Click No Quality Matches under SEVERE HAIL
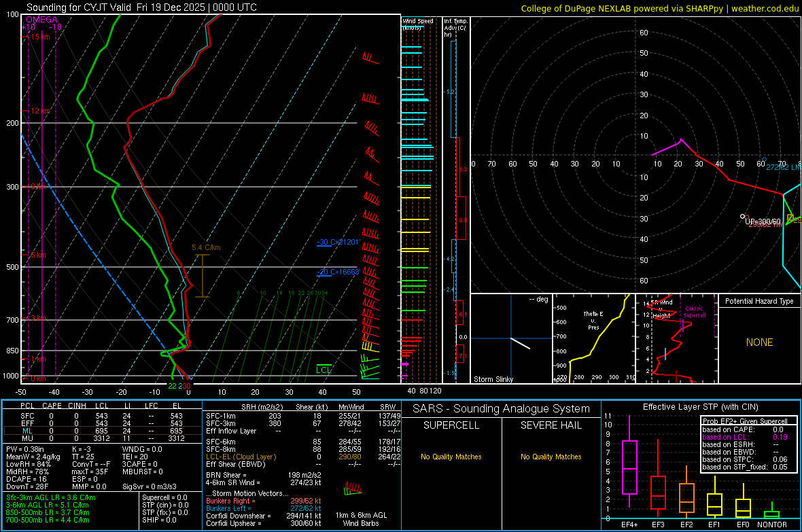This screenshot has width=802, height=532. (x=551, y=457)
